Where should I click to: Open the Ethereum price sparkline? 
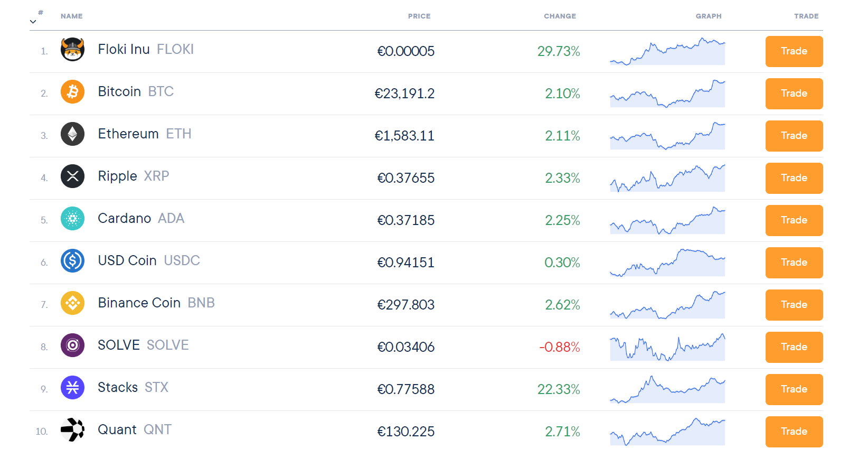tap(667, 136)
